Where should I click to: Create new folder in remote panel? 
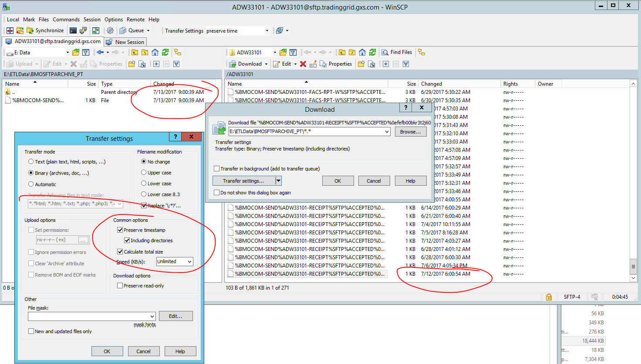(x=361, y=64)
